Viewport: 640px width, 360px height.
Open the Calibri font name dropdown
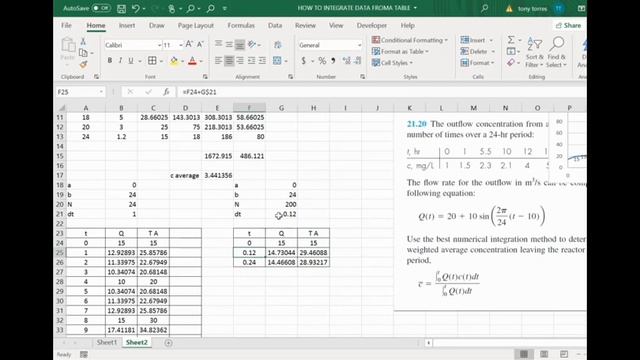159,45
